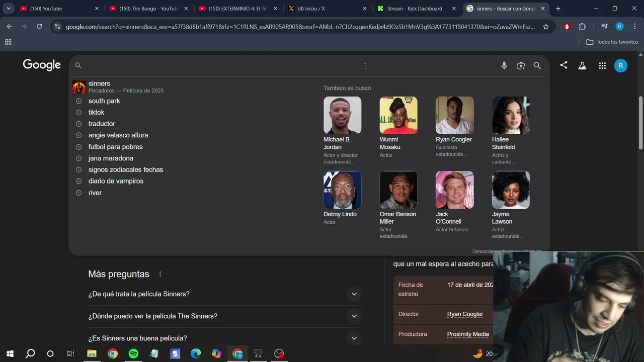This screenshot has height=362, width=644.
Task: Switch to the EXTERMINIO 4 tab
Action: (x=238, y=9)
